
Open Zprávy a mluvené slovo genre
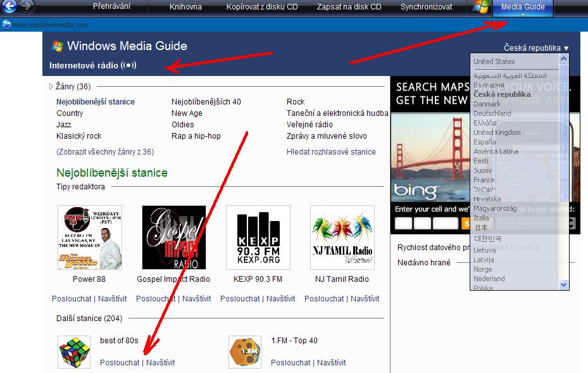pyautogui.click(x=327, y=136)
